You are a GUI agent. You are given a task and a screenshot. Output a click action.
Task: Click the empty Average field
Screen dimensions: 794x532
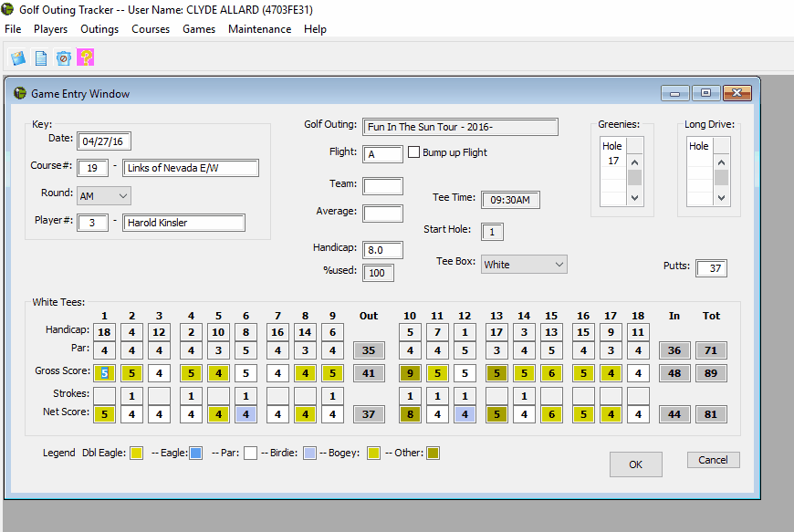[x=382, y=214]
